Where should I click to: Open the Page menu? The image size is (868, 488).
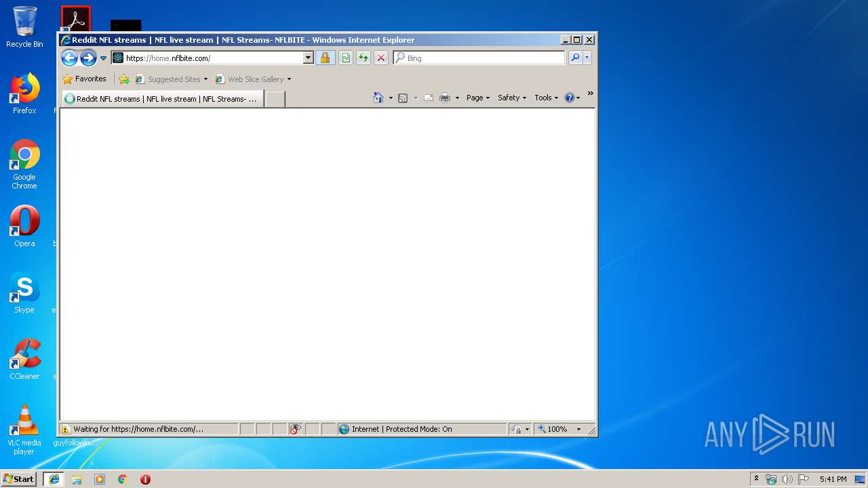[x=478, y=98]
